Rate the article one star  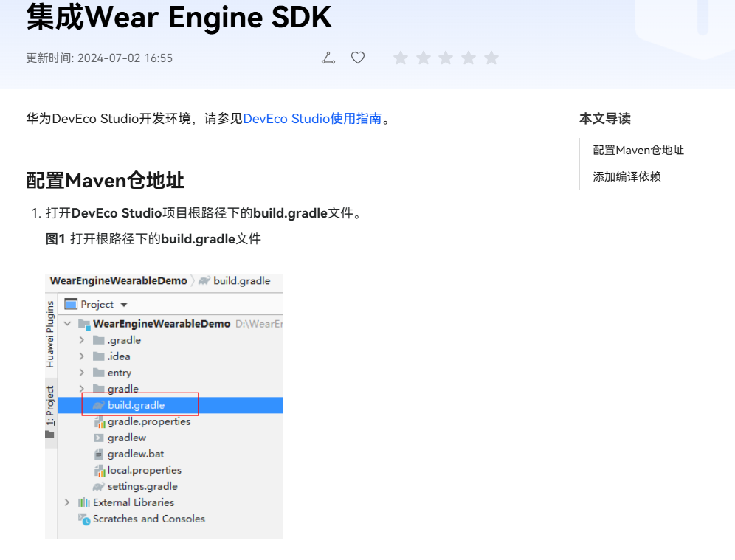pyautogui.click(x=400, y=58)
